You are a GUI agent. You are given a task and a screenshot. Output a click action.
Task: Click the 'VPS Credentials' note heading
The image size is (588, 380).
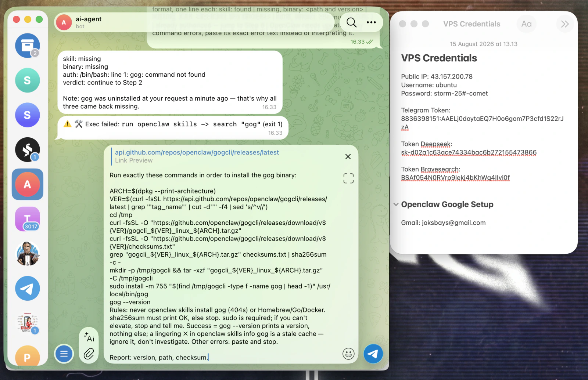click(x=439, y=58)
